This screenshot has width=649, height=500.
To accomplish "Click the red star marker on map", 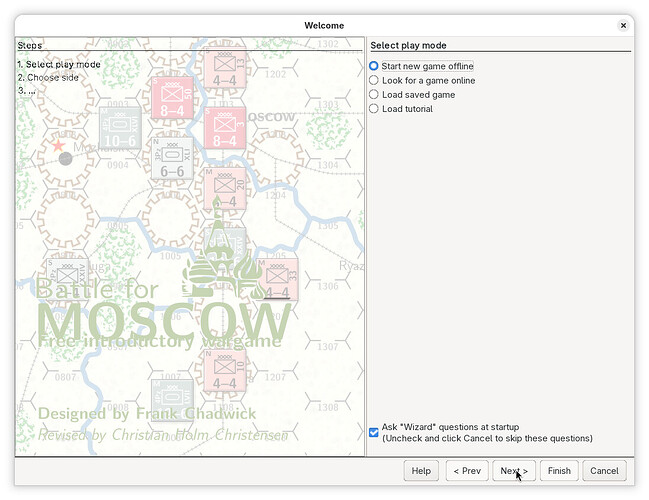I will pos(58,146).
